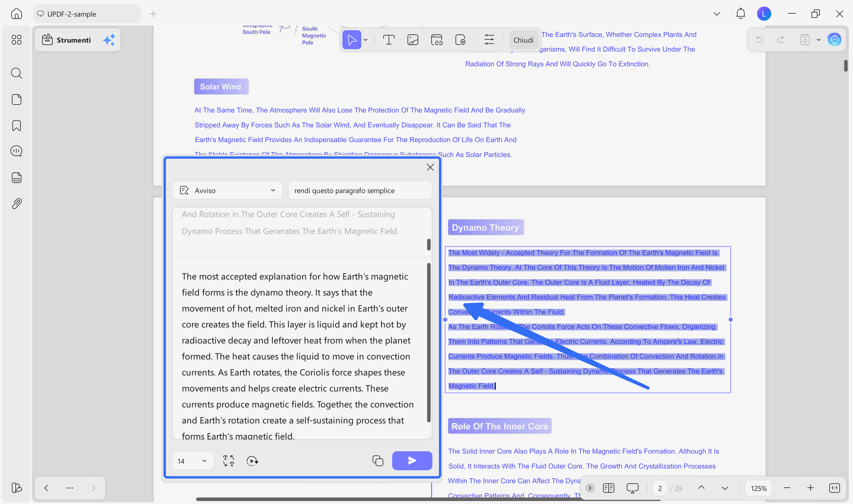Click the Chiudi button
853x504 pixels.
523,40
